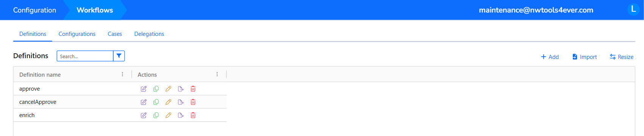Switch to the Configurations tab
Viewport: 644px width, 136px height.
77,34
